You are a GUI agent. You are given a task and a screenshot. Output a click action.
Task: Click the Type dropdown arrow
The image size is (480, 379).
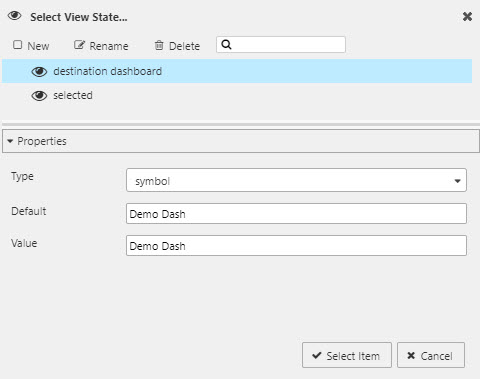point(457,181)
